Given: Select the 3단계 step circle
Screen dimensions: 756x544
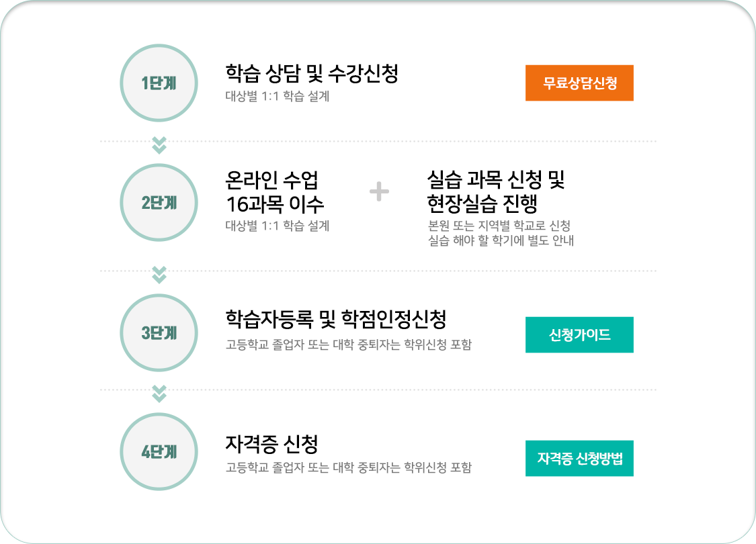Looking at the screenshot, I should 159,332.
